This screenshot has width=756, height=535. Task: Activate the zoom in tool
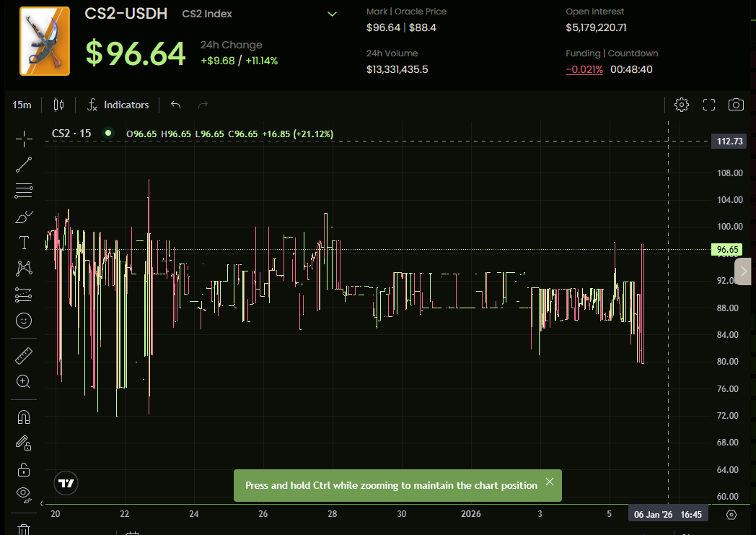(x=24, y=382)
